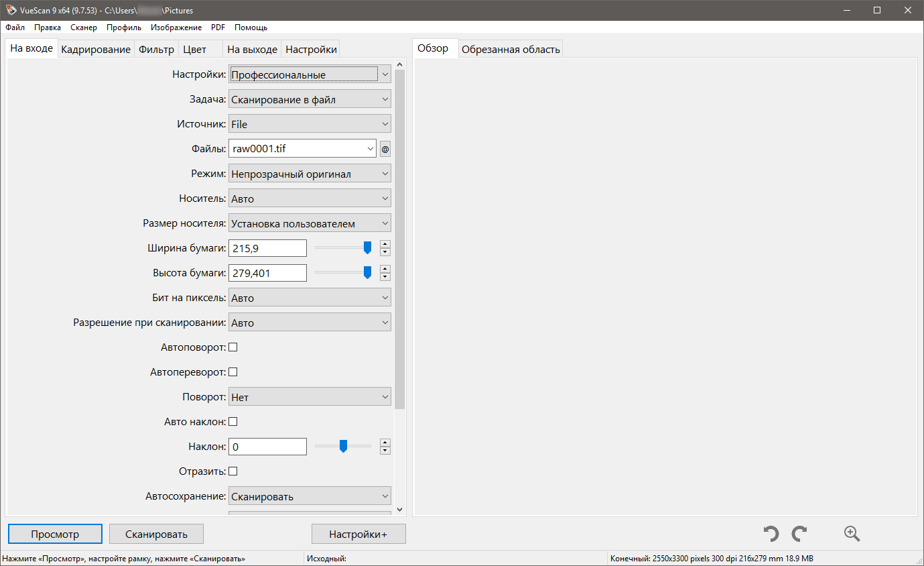
Task: Click the Ширина бумаги input field
Action: coord(267,248)
